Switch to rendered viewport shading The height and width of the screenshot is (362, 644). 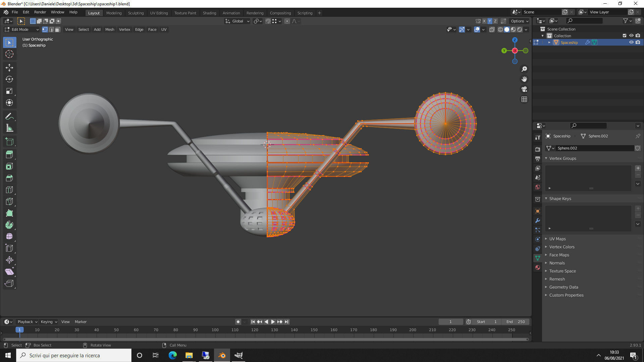(520, 29)
